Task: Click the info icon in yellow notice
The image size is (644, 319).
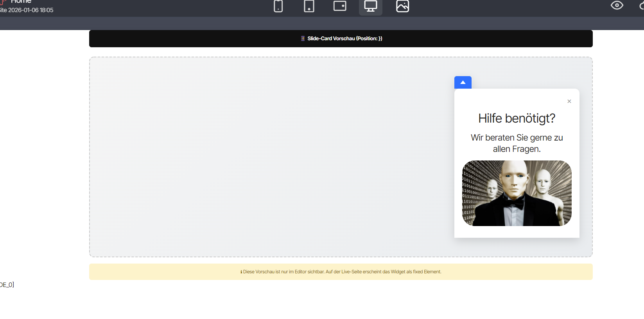Action: [x=241, y=272]
